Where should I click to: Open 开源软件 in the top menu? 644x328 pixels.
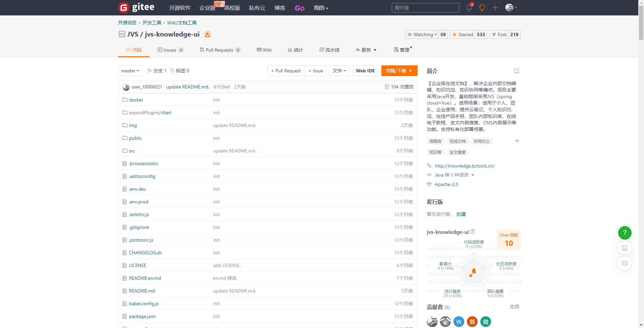(x=180, y=8)
